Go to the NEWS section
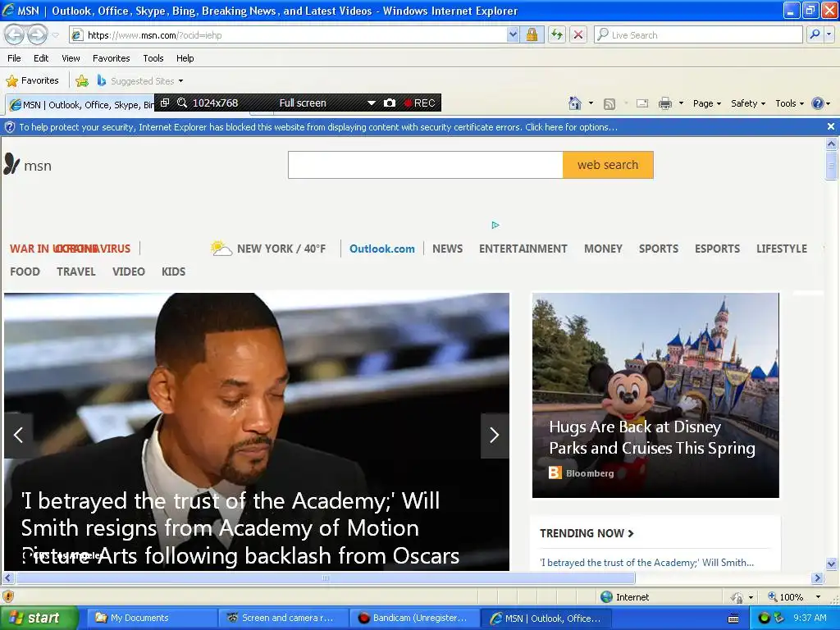 [x=447, y=249]
